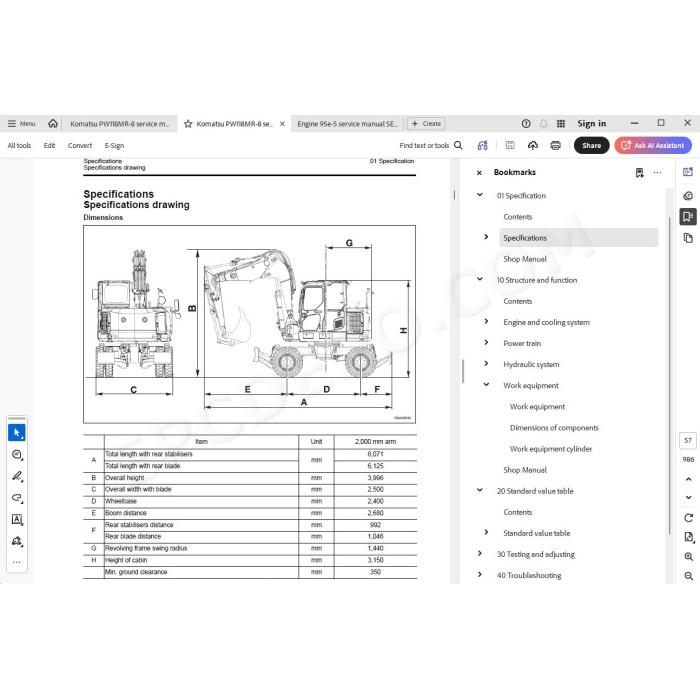
Task: Open the hamburger Menu button
Action: tap(21, 124)
